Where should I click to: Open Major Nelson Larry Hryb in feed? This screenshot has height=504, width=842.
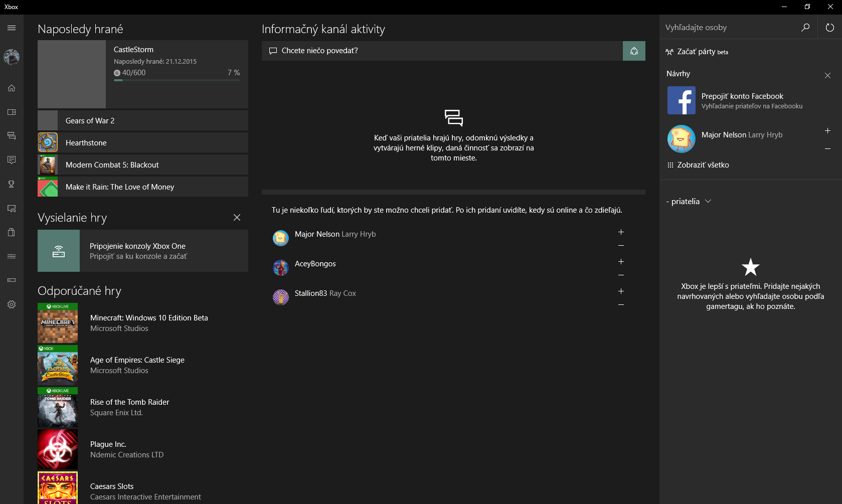click(x=335, y=234)
